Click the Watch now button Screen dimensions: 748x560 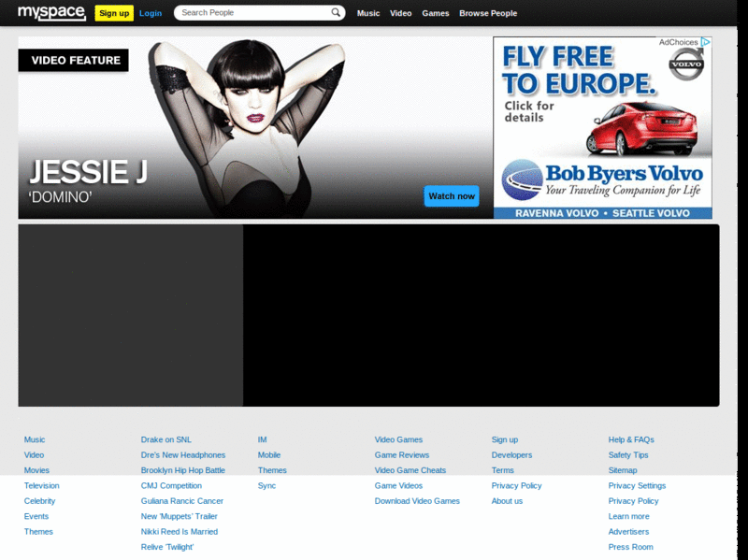pyautogui.click(x=452, y=196)
